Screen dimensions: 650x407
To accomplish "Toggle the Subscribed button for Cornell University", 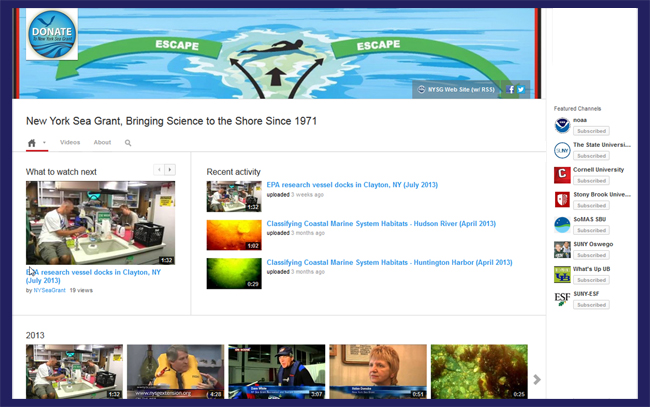I will tap(591, 181).
